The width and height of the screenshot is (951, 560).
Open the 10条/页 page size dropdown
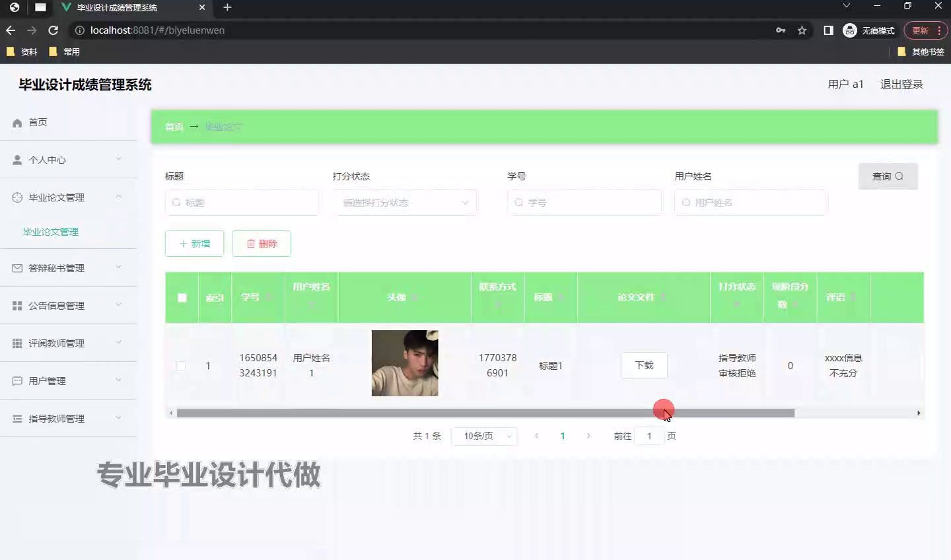click(485, 436)
